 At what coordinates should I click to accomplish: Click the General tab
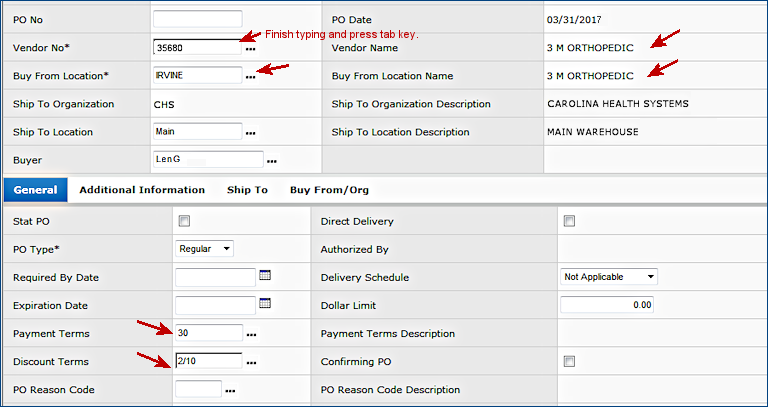point(34,190)
